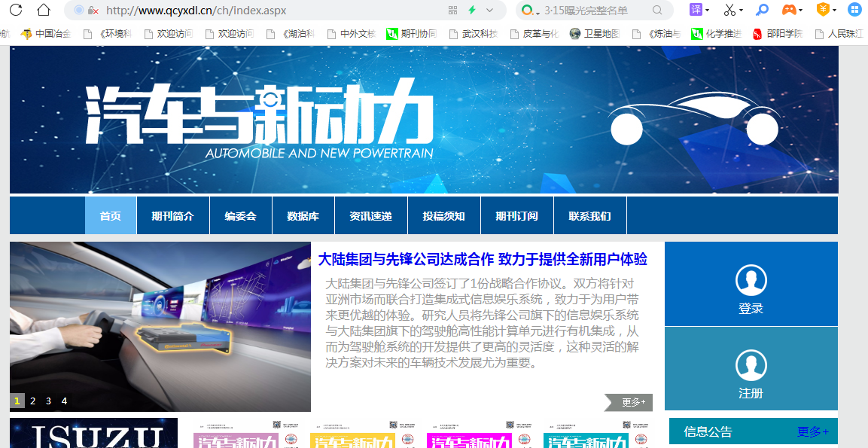Click the 登录 user avatar icon
This screenshot has width=868, height=448.
pos(751,281)
